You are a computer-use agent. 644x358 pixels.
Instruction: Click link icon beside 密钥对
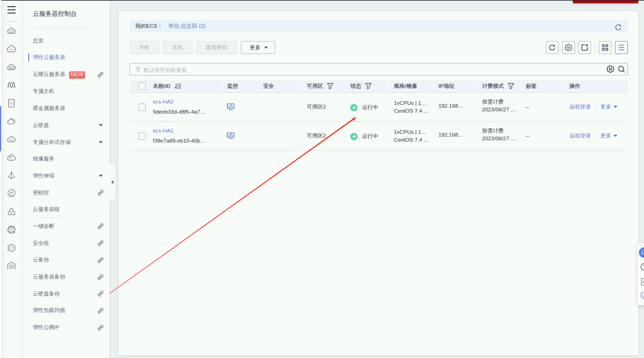tap(100, 192)
